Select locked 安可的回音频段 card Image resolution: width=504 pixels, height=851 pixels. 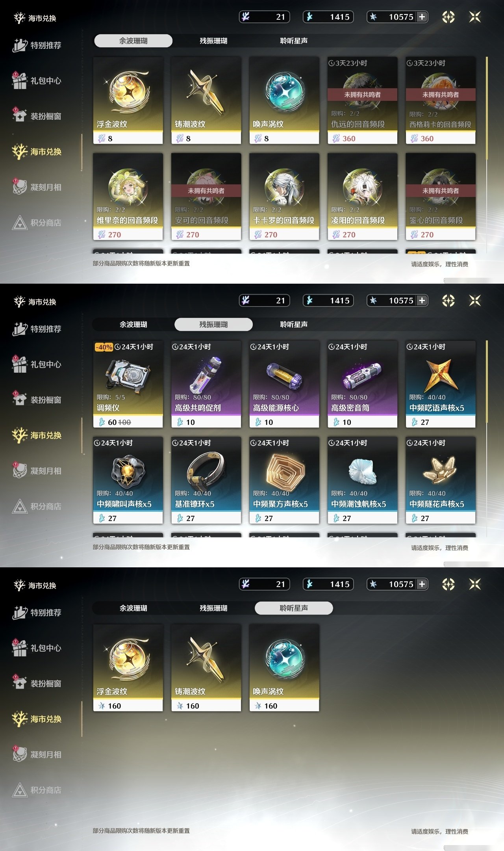pos(206,197)
